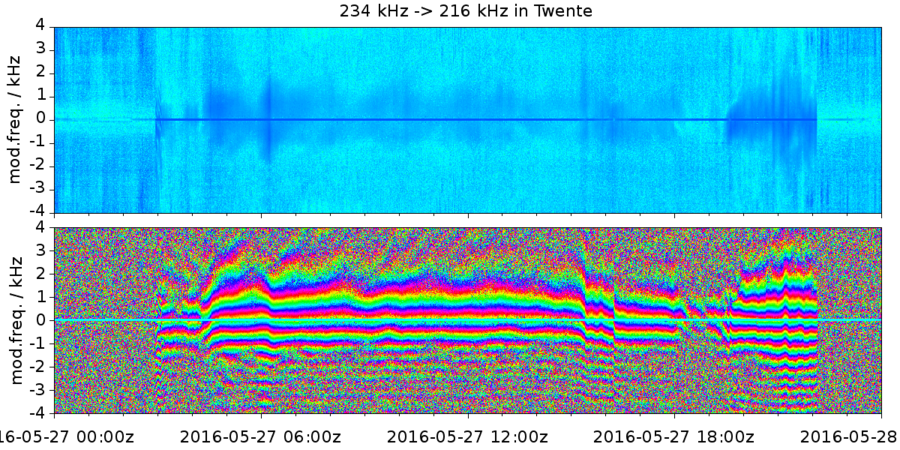Click the dark carrier line in the top spectrogram
This screenshot has height=450, width=900.
[486, 119]
